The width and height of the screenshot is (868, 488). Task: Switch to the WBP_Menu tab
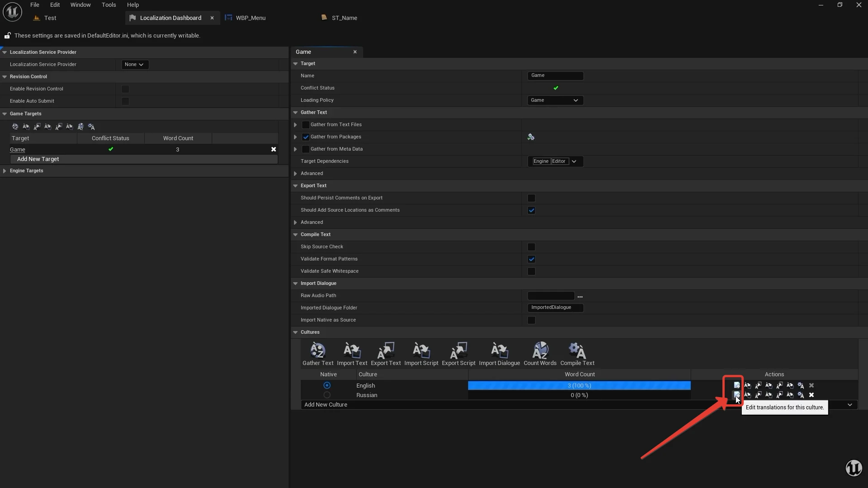click(251, 18)
